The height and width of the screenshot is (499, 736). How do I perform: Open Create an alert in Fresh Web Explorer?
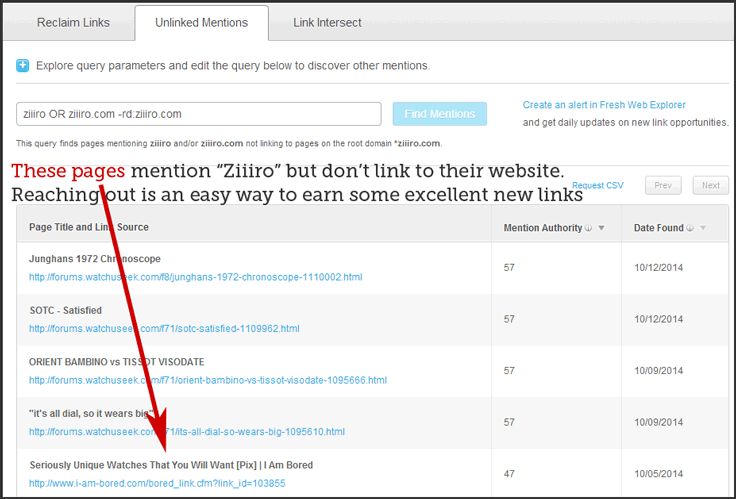point(604,105)
